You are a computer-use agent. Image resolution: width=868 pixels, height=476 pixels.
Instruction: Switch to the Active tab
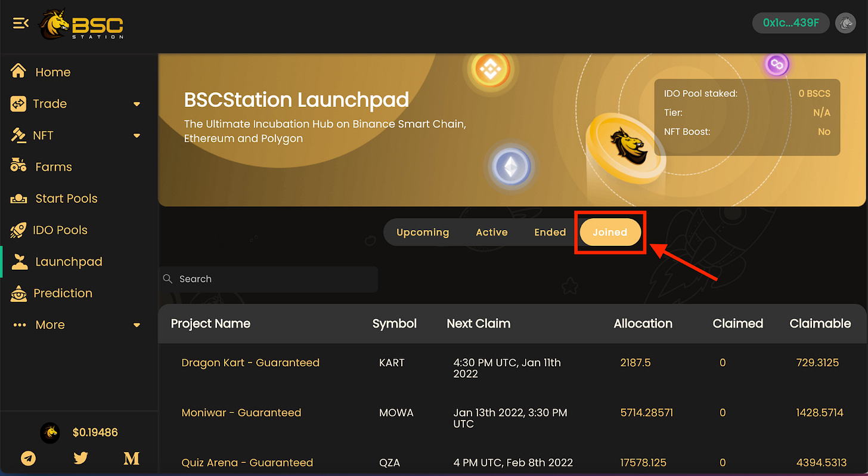pos(492,232)
